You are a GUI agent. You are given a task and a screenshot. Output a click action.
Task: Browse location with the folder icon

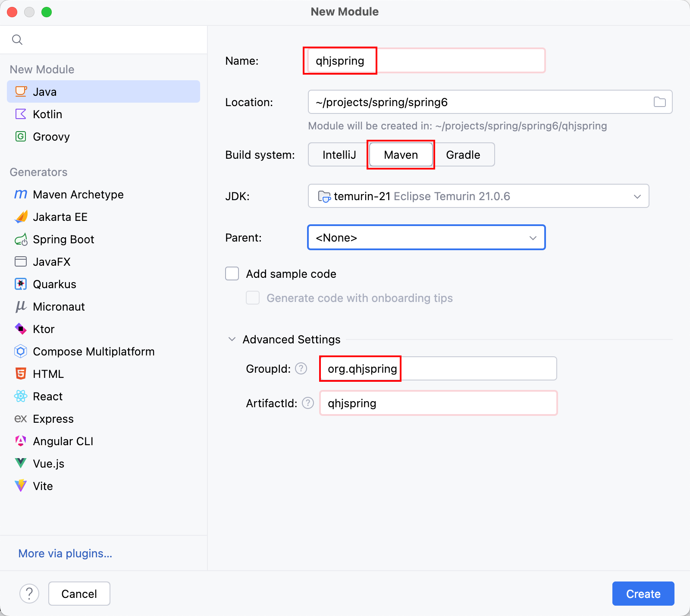[x=660, y=102]
